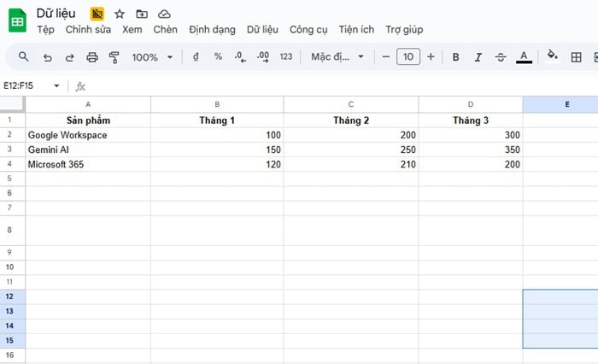Viewport: 598px width, 364px height.
Task: Open the 123 number formats menu
Action: pyautogui.click(x=286, y=57)
